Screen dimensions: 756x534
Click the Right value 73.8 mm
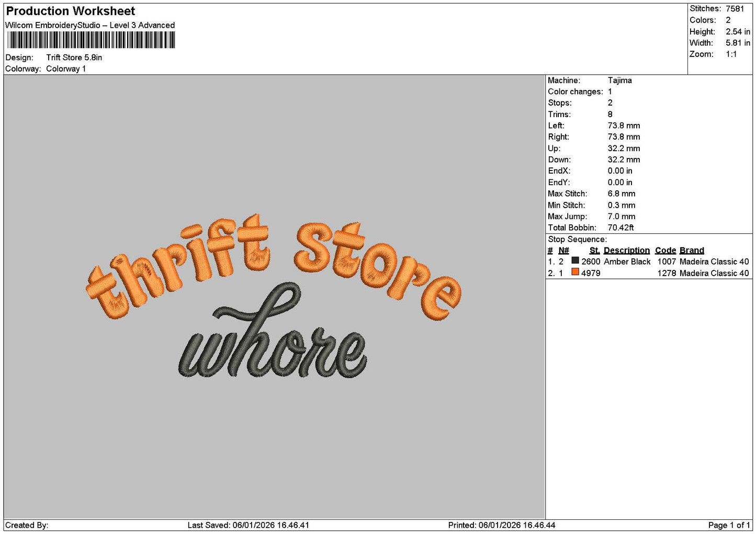tap(624, 137)
